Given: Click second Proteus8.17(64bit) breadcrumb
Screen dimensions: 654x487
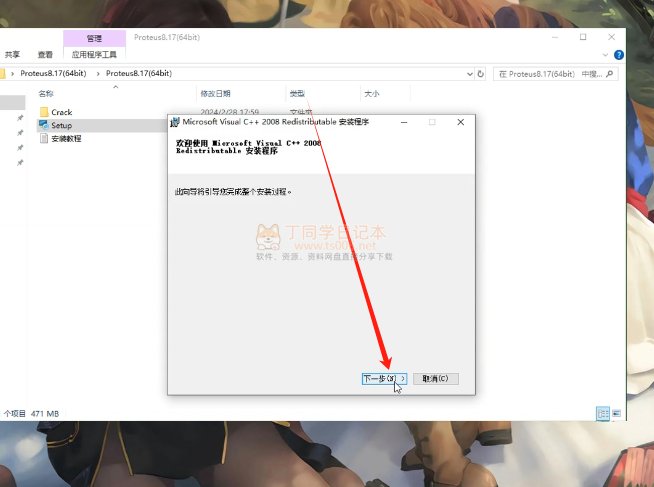Looking at the screenshot, I should coord(139,73).
